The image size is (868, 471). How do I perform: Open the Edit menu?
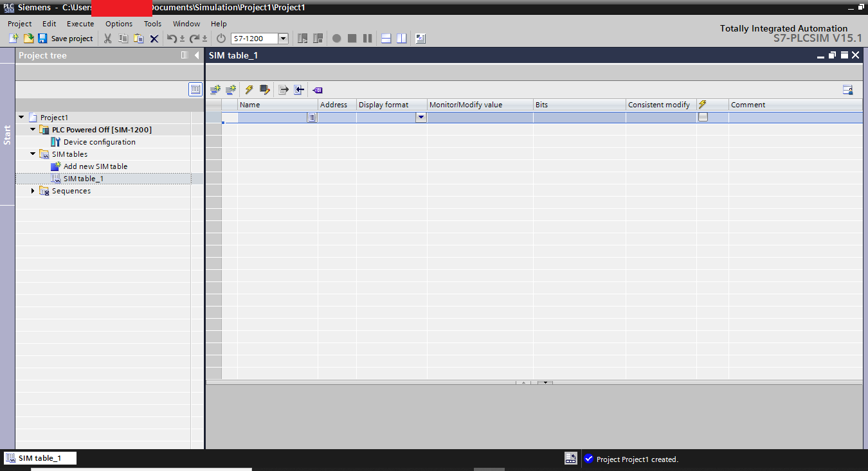click(50, 24)
